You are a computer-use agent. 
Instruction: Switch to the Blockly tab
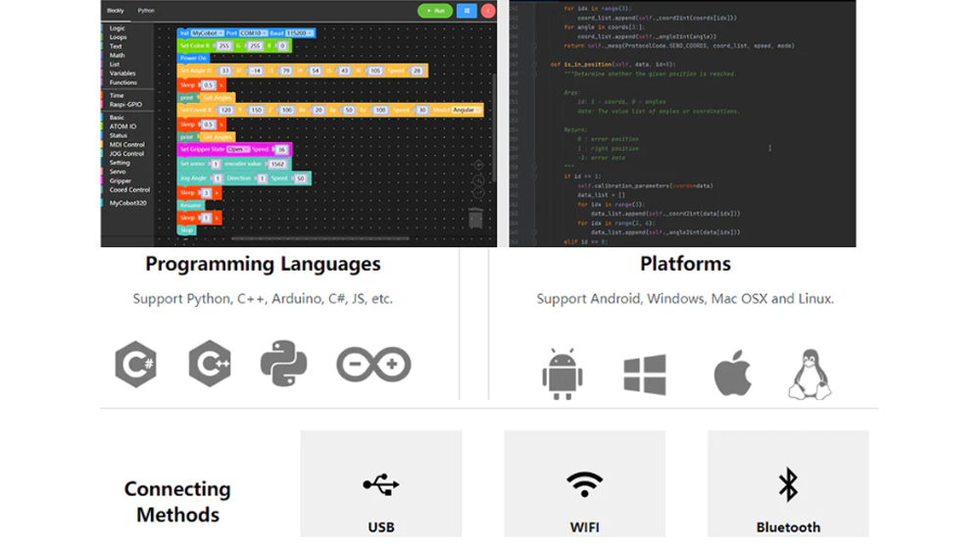pos(116,11)
